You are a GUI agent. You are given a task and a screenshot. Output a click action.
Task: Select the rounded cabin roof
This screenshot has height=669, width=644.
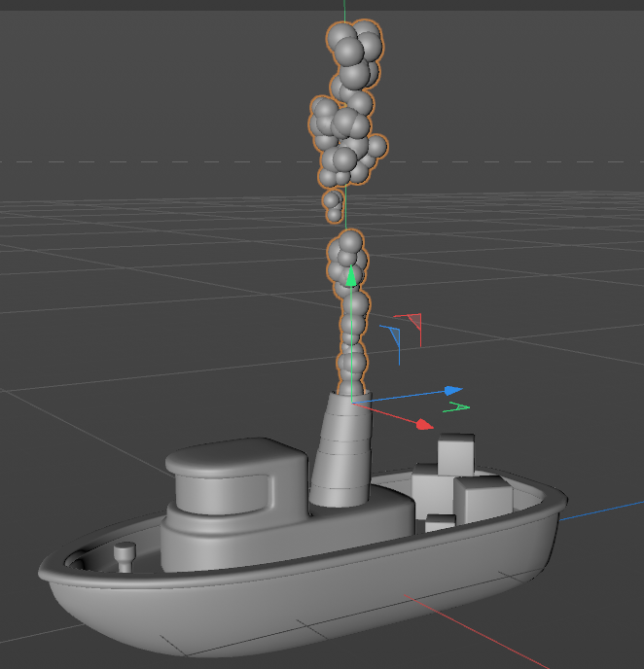pyautogui.click(x=236, y=456)
